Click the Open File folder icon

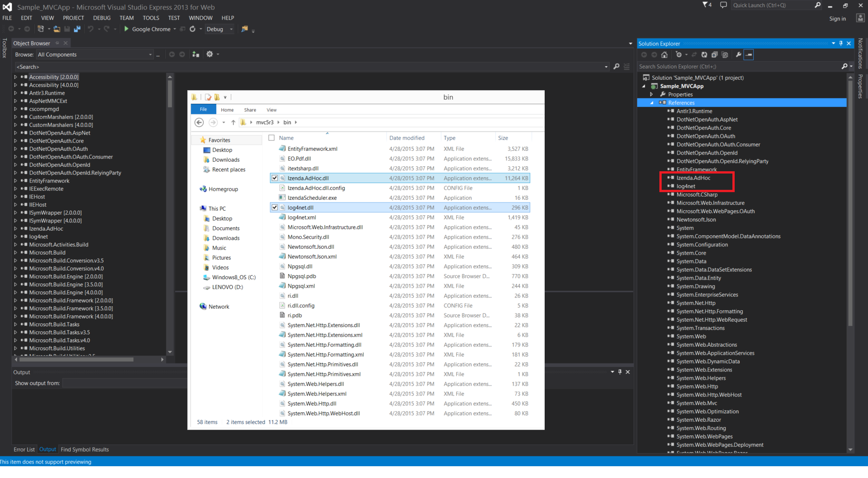pos(57,29)
